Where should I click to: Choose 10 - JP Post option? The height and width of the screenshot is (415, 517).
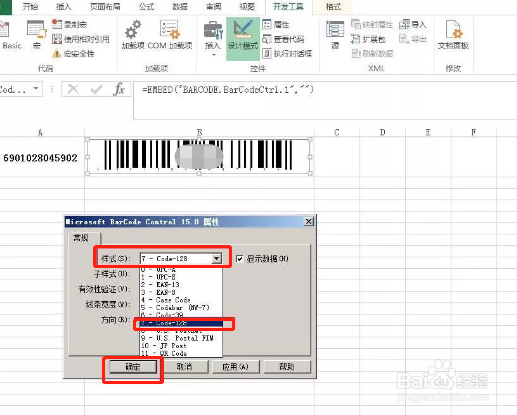181,346
